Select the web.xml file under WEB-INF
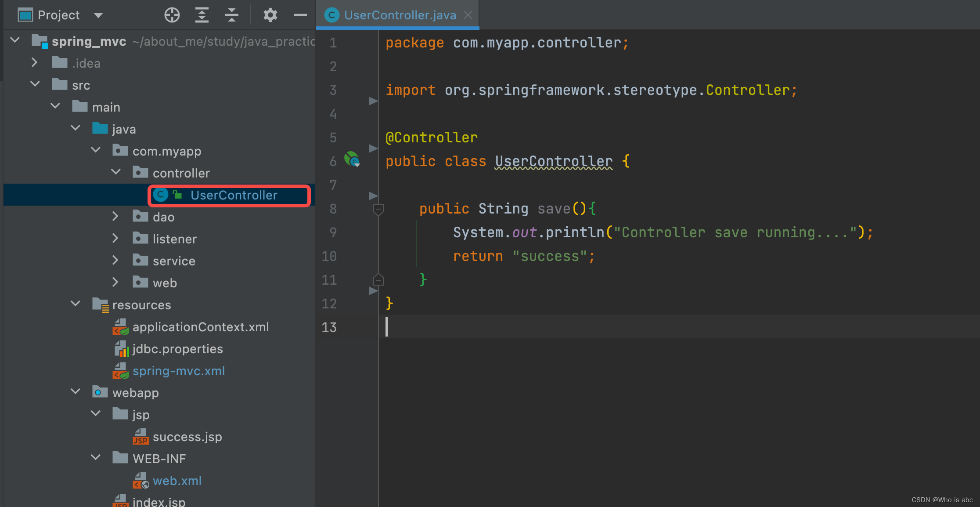980x507 pixels. click(177, 481)
